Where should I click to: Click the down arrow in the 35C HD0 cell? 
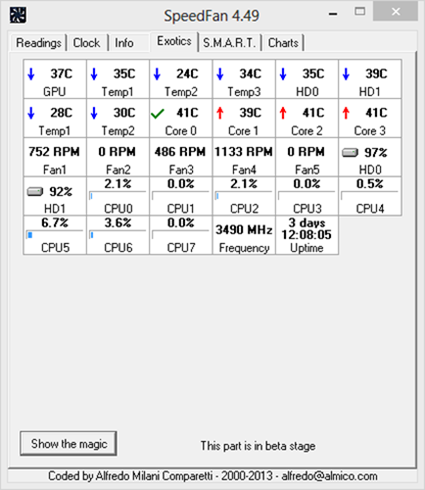click(283, 74)
